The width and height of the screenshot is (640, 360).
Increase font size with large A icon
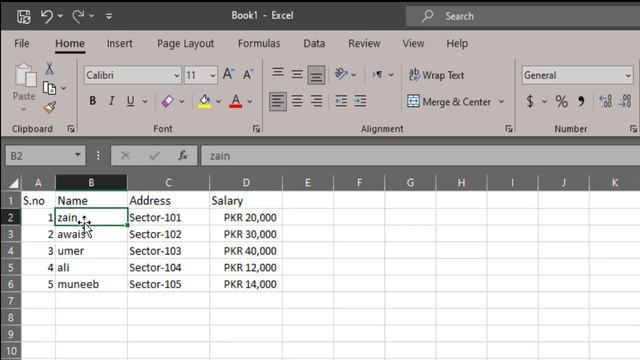(x=228, y=74)
